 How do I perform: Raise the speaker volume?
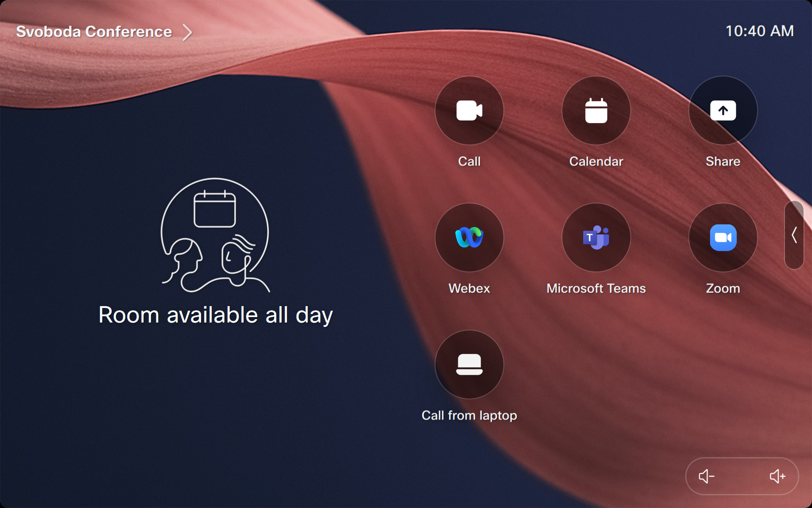(x=778, y=476)
